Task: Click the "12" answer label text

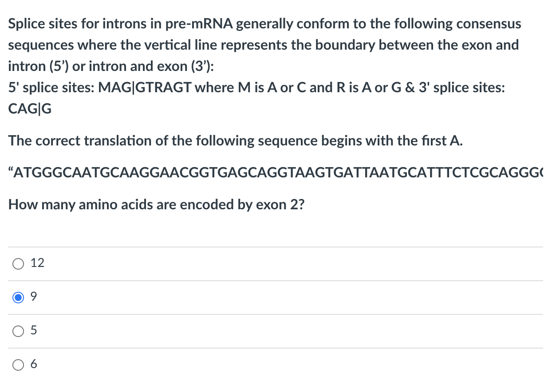Action: 37,263
